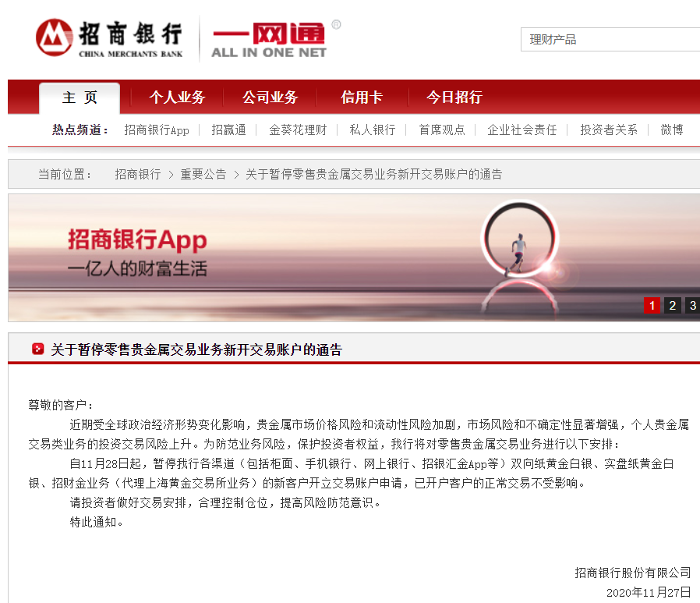Viewport: 700px width, 603px height.
Task: Open the 金葵花理财 channel link
Action: click(x=298, y=130)
